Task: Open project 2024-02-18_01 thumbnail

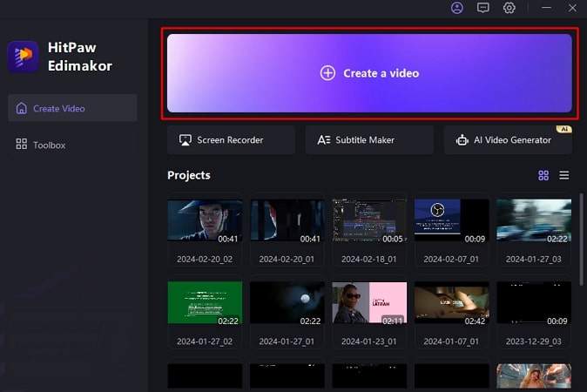Action: 369,220
